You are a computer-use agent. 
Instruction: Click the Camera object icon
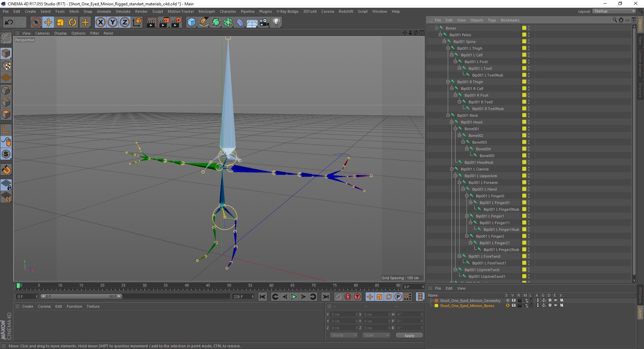click(x=264, y=22)
